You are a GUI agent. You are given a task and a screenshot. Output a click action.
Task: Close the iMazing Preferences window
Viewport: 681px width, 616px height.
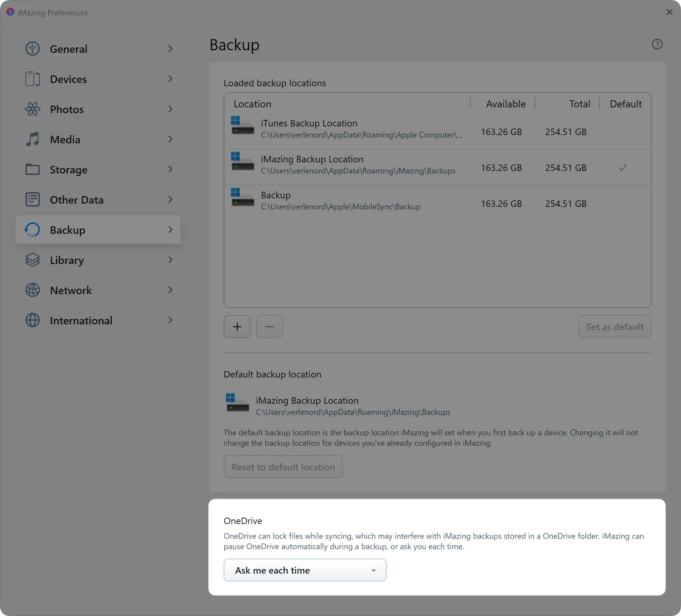(x=669, y=12)
